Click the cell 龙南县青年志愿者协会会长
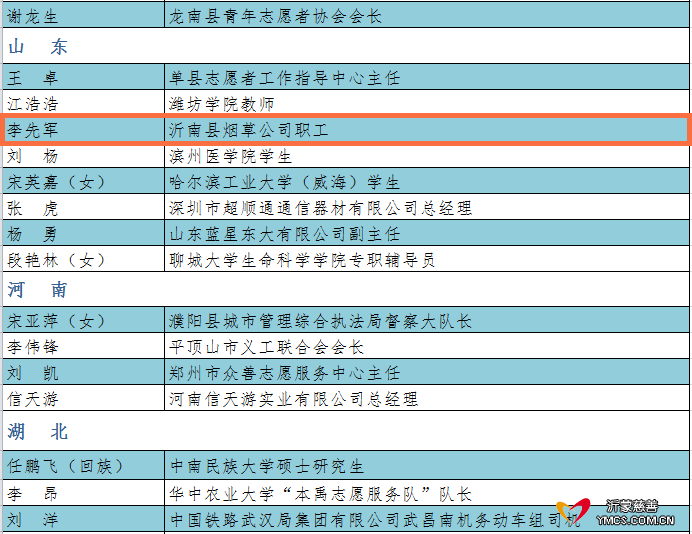692x534 pixels. coord(427,15)
